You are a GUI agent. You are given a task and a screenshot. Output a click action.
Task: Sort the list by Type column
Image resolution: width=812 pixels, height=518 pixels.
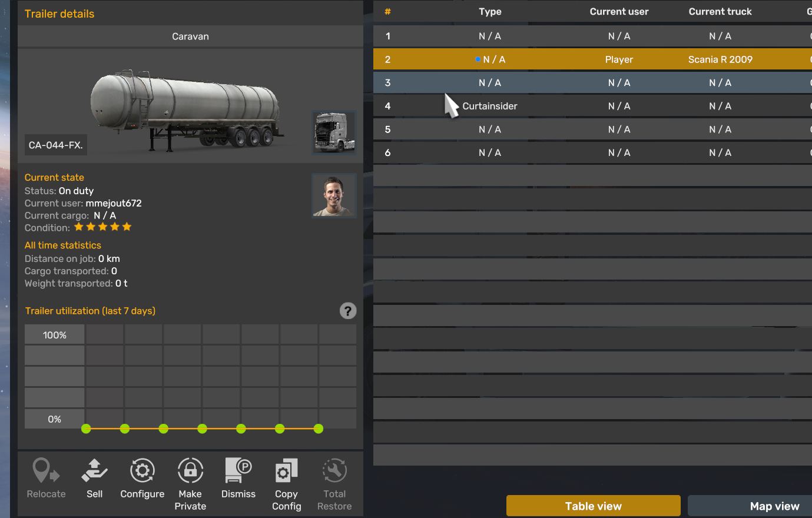[490, 11]
